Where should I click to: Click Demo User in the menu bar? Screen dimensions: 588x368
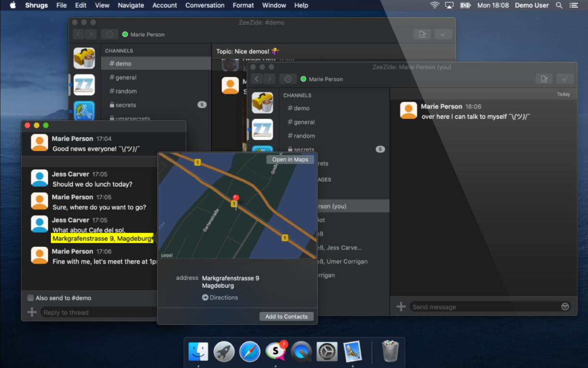pyautogui.click(x=532, y=5)
